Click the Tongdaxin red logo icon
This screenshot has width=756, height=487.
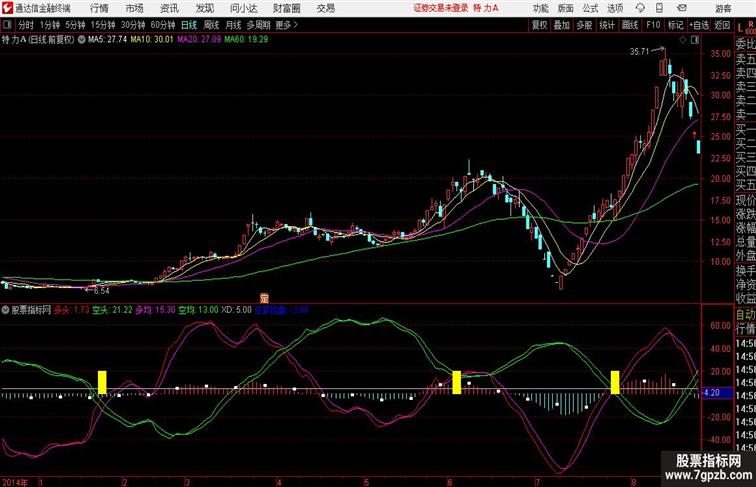click(x=7, y=8)
